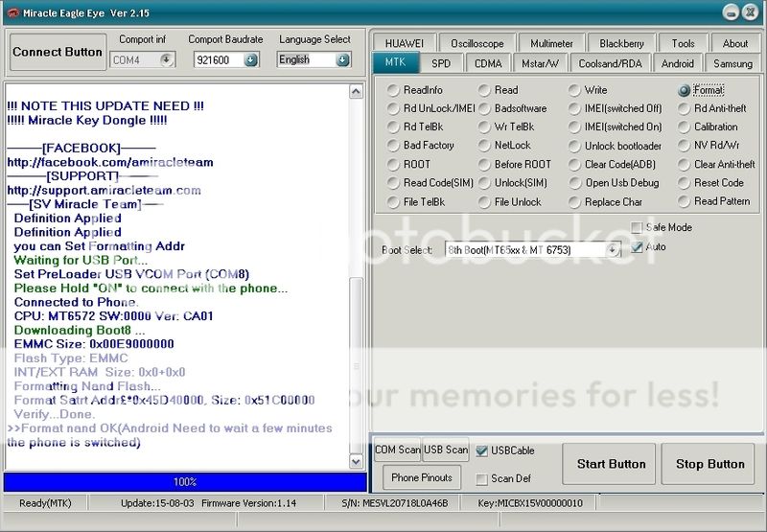
Task: Click the log scrollbar down arrow
Action: (x=356, y=461)
